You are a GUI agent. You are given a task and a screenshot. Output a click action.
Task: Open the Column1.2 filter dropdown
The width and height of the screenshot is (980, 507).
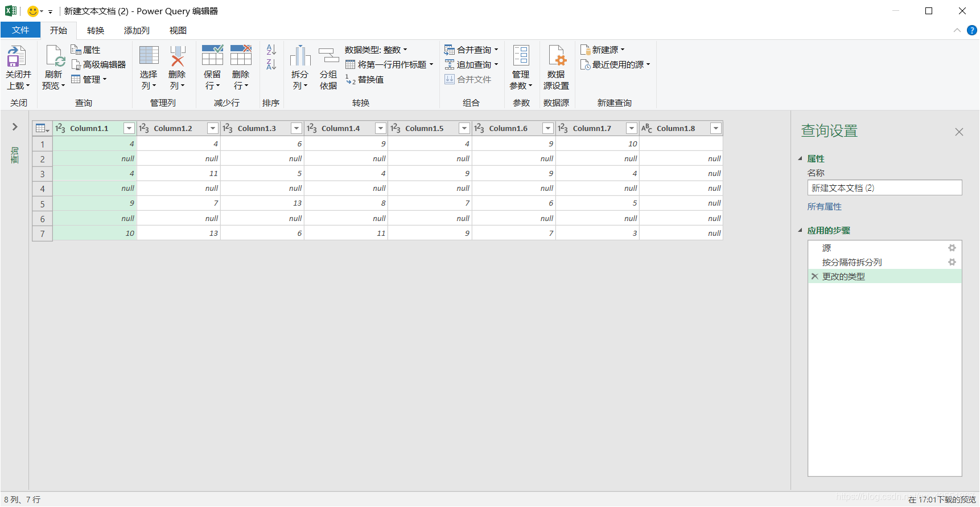213,128
